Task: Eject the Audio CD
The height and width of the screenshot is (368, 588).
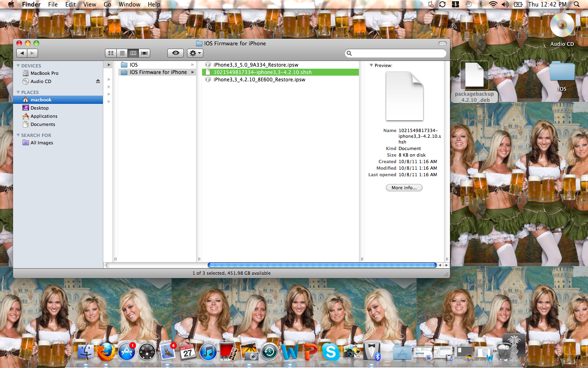Action: pos(98,81)
